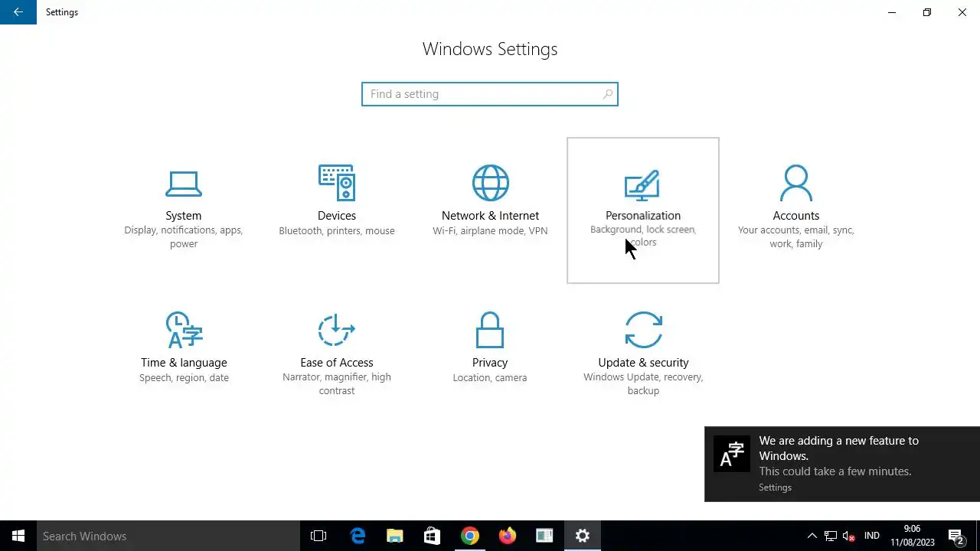Click the System label
Viewport: 980px width, 551px height.
(184, 216)
